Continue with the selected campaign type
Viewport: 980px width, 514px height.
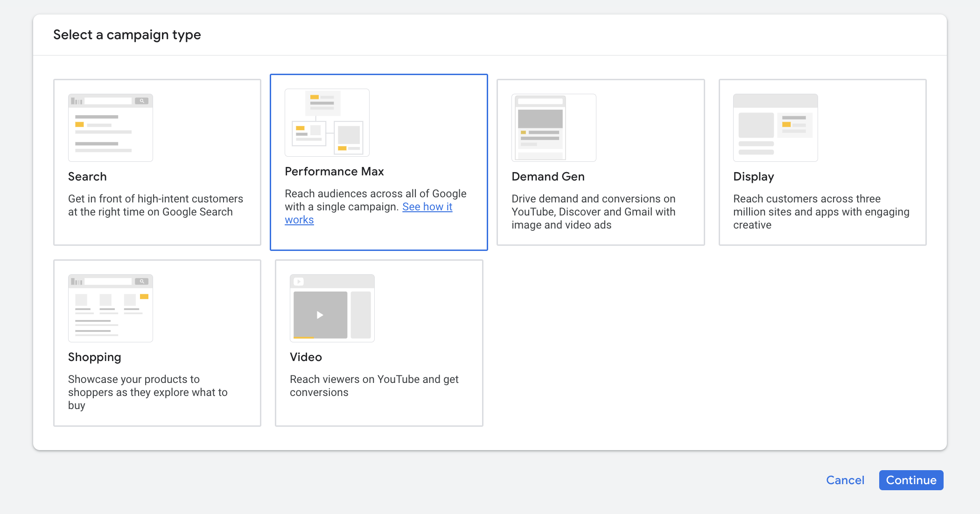coord(911,480)
